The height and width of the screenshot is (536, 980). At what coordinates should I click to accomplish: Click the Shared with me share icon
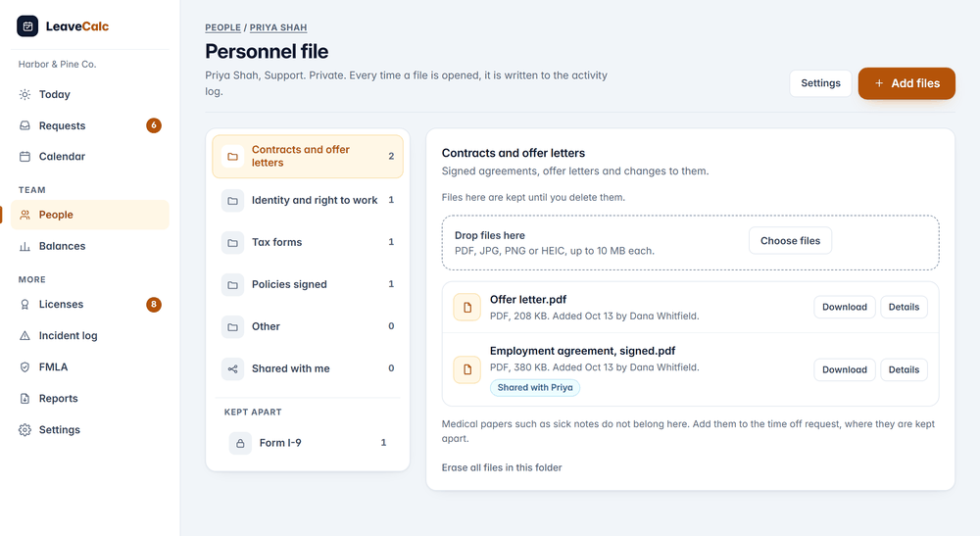pos(232,369)
